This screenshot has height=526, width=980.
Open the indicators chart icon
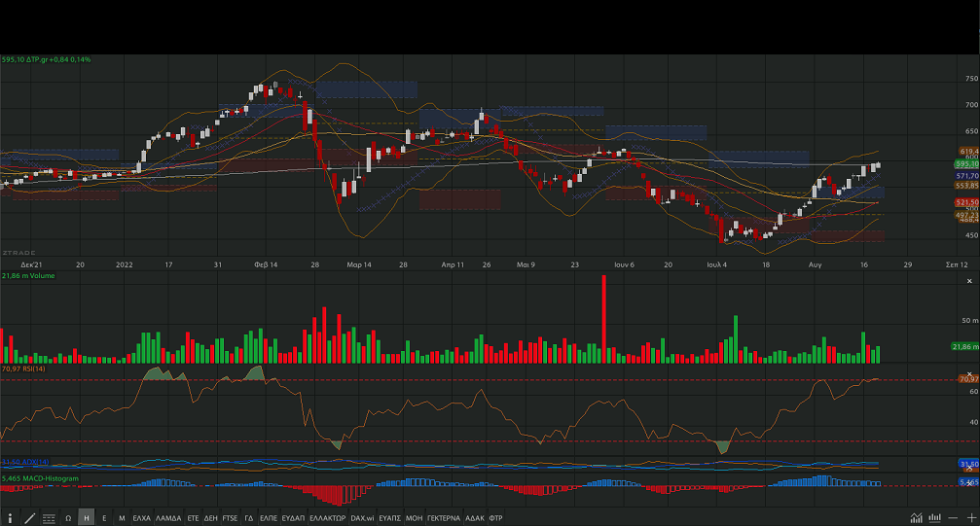(917, 518)
